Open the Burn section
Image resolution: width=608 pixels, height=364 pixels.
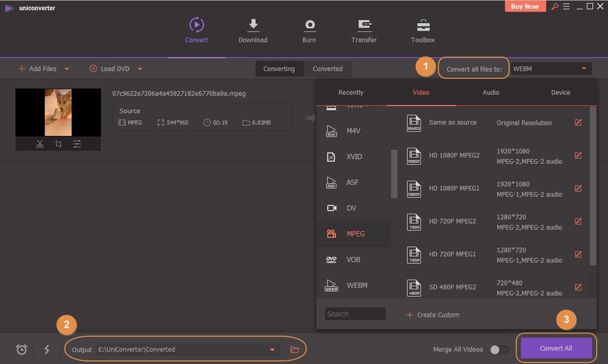[x=309, y=30]
